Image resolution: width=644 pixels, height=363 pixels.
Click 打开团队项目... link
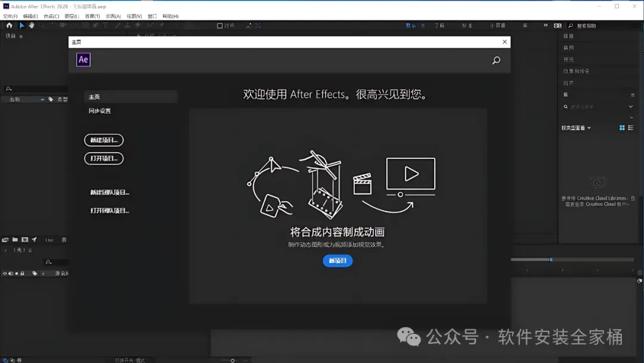[110, 211]
